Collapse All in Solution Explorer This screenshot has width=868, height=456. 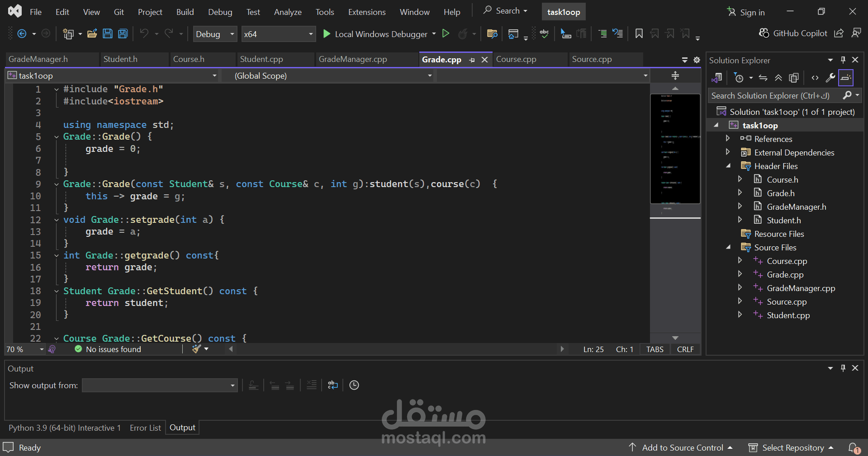[778, 78]
